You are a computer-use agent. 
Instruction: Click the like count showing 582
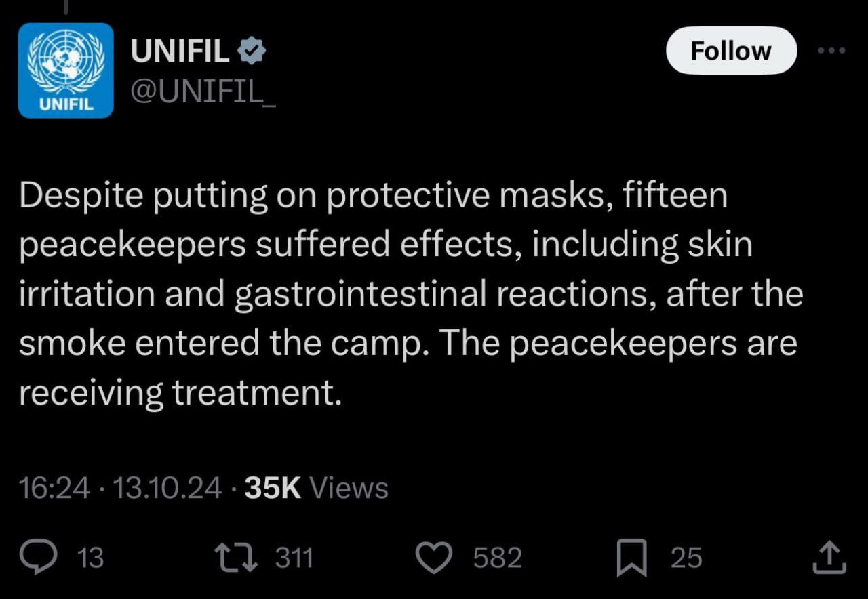(497, 558)
